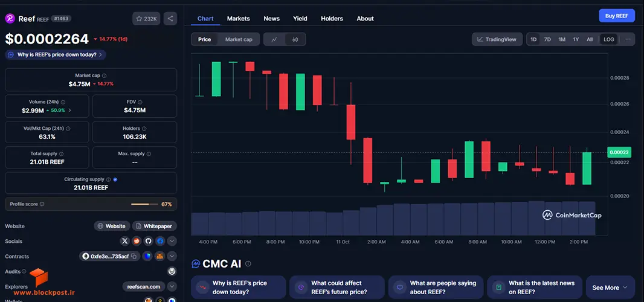Viewport: 644px width, 302px height.
Task: Open the About tab
Action: point(365,19)
